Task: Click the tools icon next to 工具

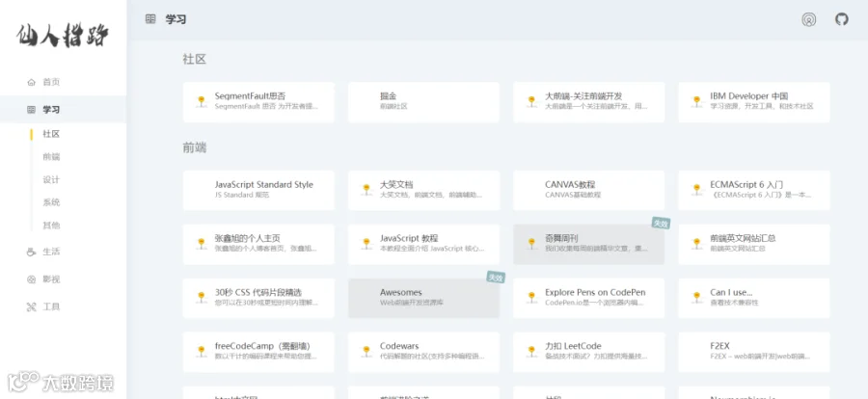Action: tap(31, 307)
